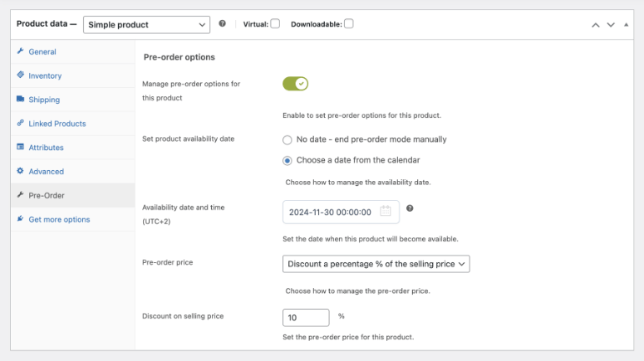Viewport: 644px width, 361px height.
Task: Click the Get more options icon
Action: coord(20,218)
